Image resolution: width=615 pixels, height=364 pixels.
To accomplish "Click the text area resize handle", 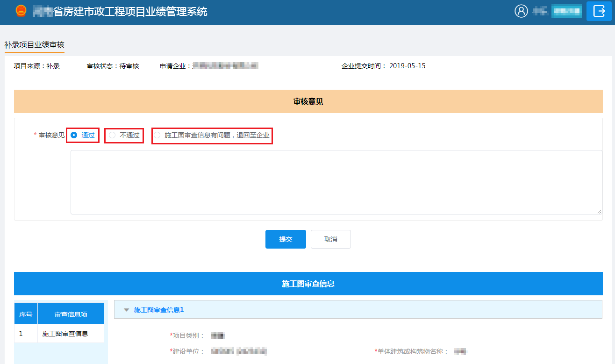I will pyautogui.click(x=599, y=211).
